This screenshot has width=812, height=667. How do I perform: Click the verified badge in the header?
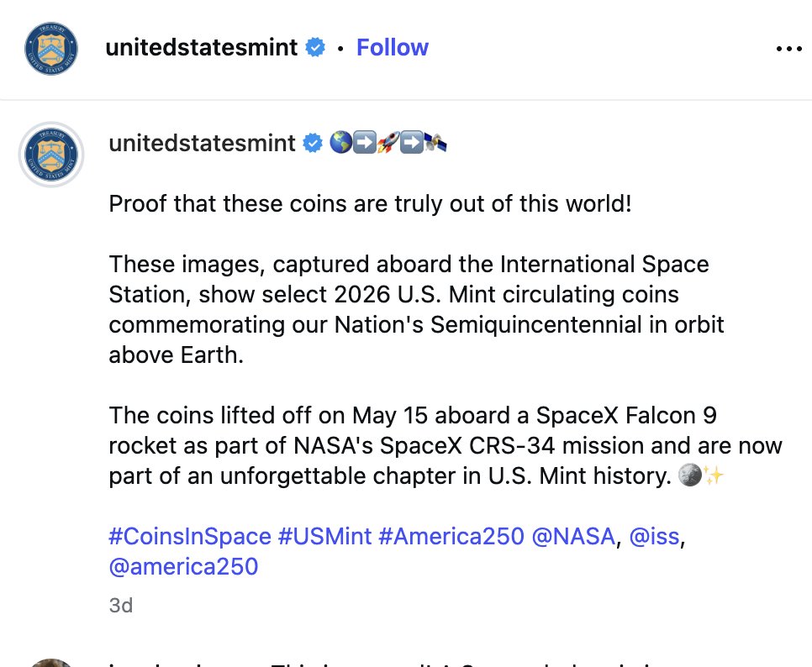(315, 48)
